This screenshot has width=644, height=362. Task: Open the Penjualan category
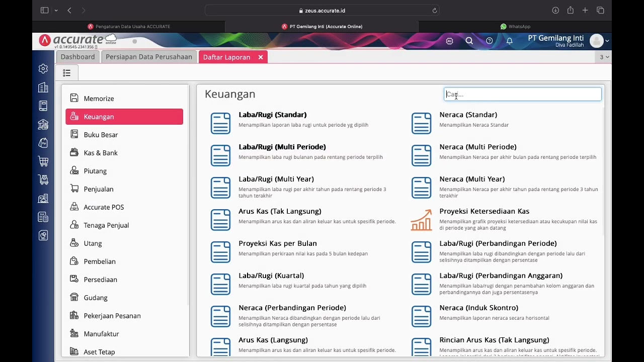(124, 189)
